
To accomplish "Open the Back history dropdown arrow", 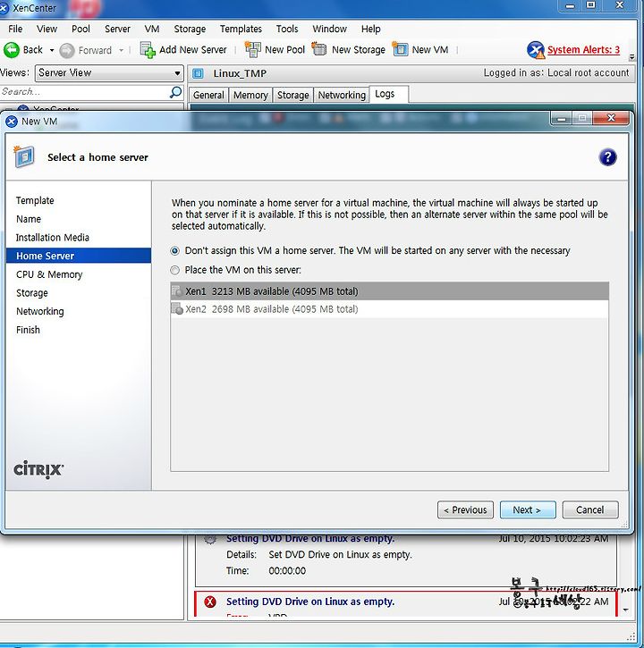I will point(52,50).
